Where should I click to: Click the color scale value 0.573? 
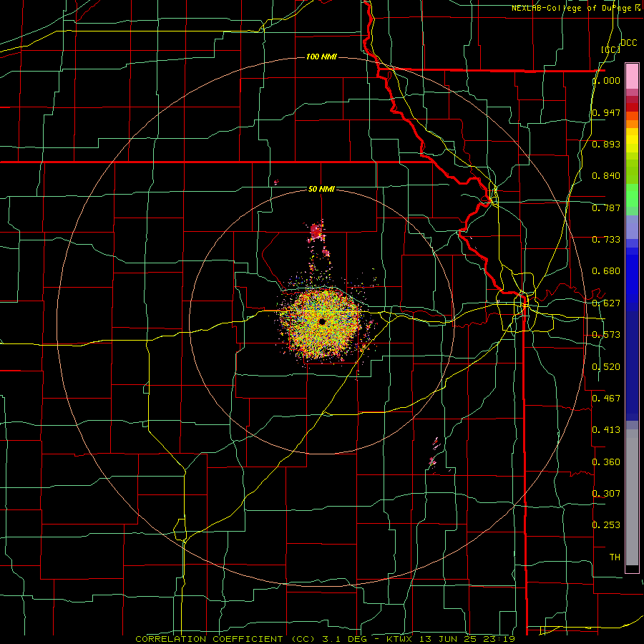606,335
